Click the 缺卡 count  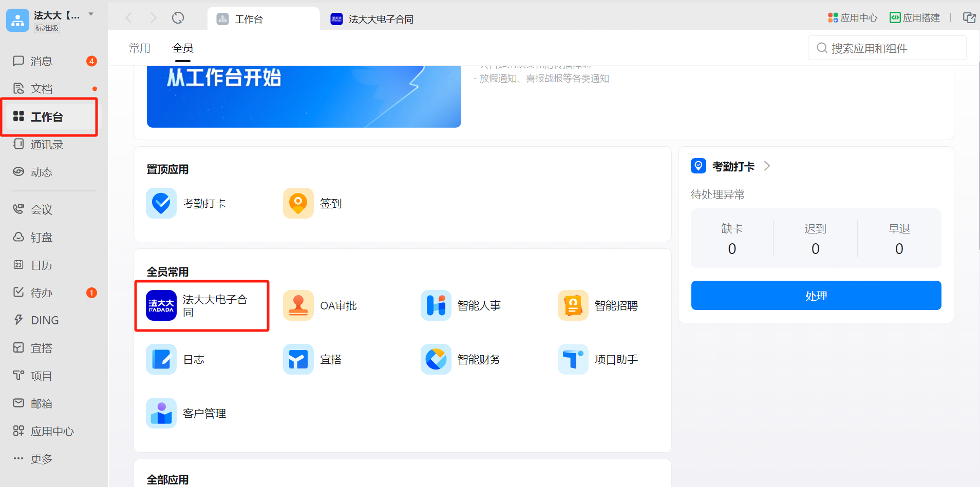(732, 249)
